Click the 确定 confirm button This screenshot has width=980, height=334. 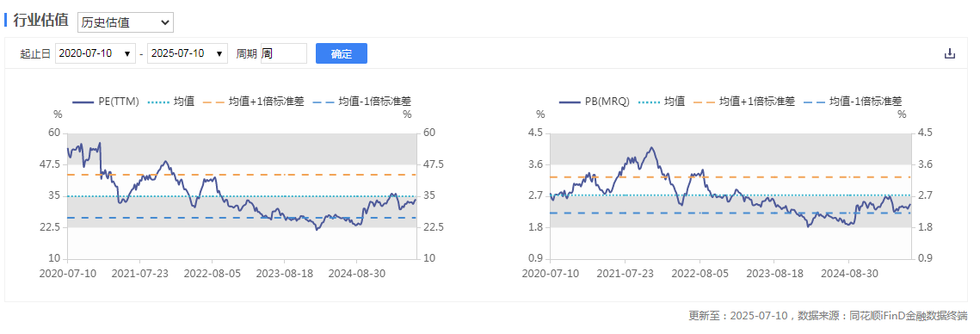(x=342, y=53)
